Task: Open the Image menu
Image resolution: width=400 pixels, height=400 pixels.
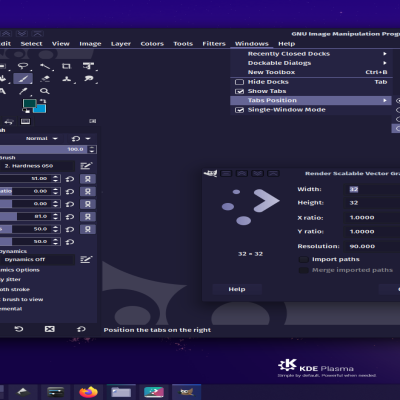Action: [90, 44]
